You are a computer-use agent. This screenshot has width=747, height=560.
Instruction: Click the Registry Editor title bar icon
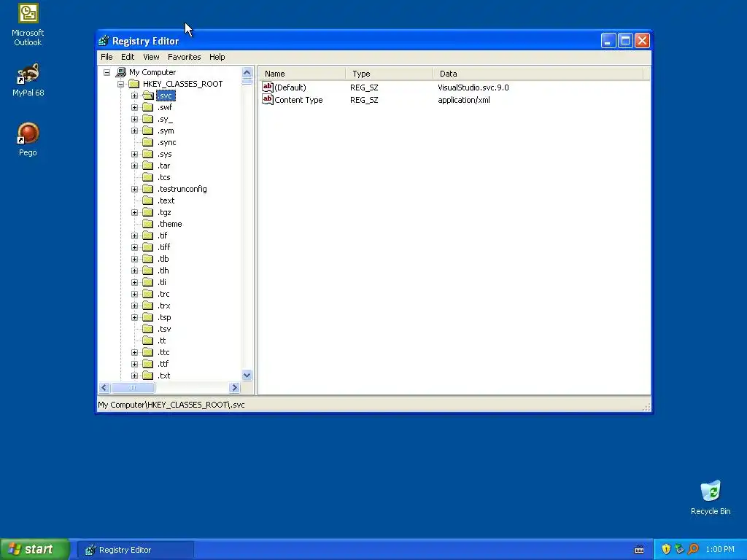(x=104, y=41)
